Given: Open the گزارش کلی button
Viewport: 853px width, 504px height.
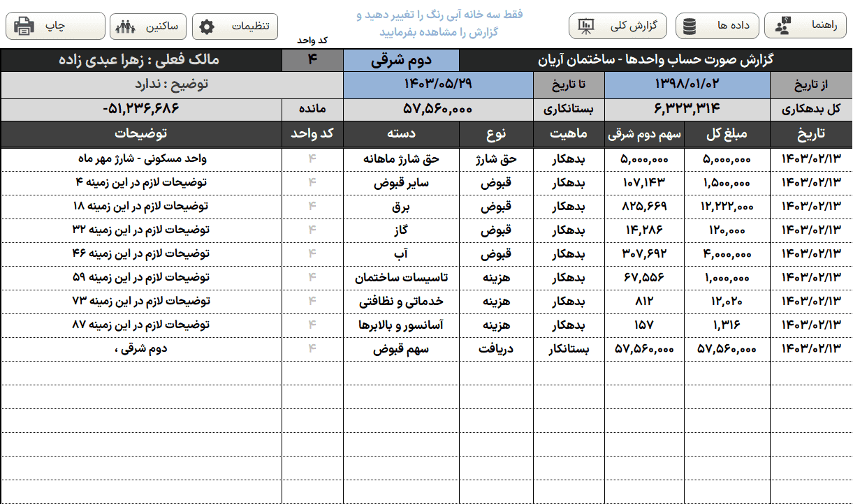Looking at the screenshot, I should (x=618, y=27).
